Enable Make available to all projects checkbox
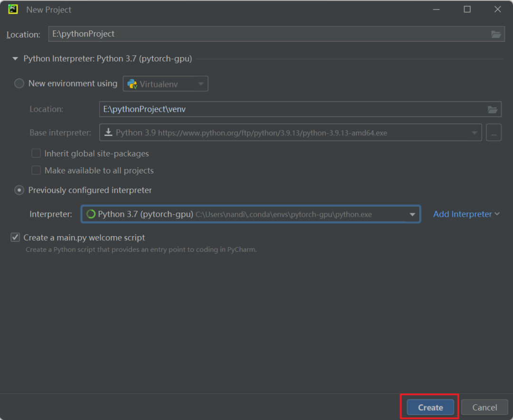Screen dimensions: 513x420 [x=36, y=170]
